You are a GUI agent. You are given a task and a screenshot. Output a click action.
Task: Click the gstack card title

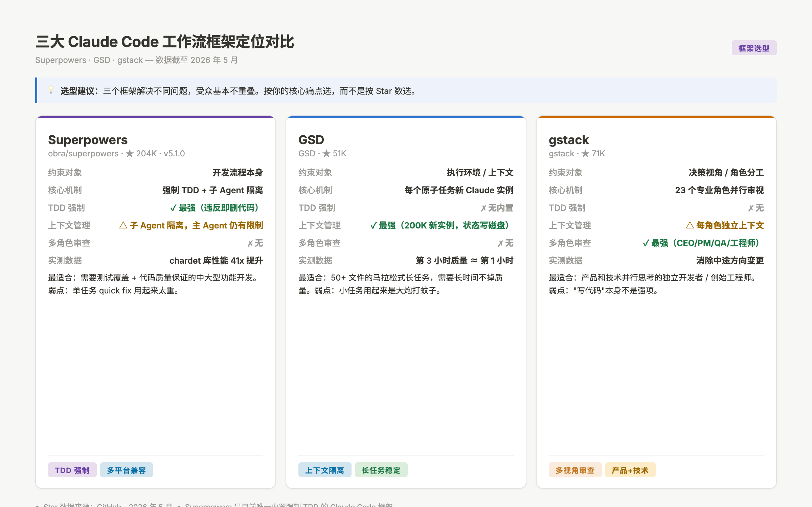tap(569, 140)
